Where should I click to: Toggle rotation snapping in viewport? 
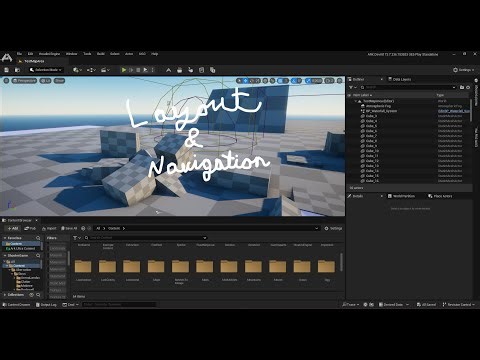point(294,81)
